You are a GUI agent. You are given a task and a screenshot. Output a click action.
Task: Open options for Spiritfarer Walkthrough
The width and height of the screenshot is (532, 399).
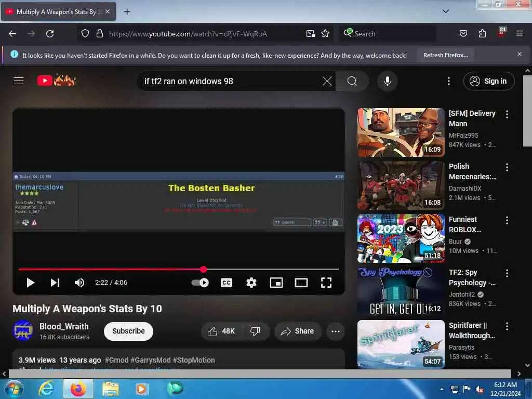507,326
